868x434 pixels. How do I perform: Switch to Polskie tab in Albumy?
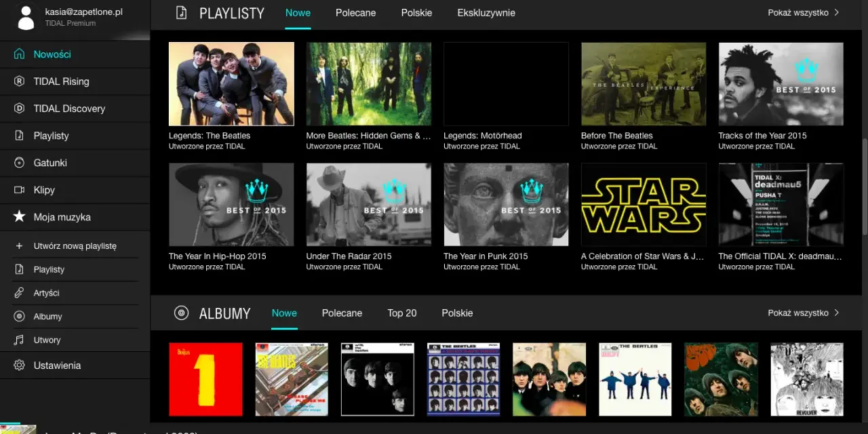[x=457, y=313]
